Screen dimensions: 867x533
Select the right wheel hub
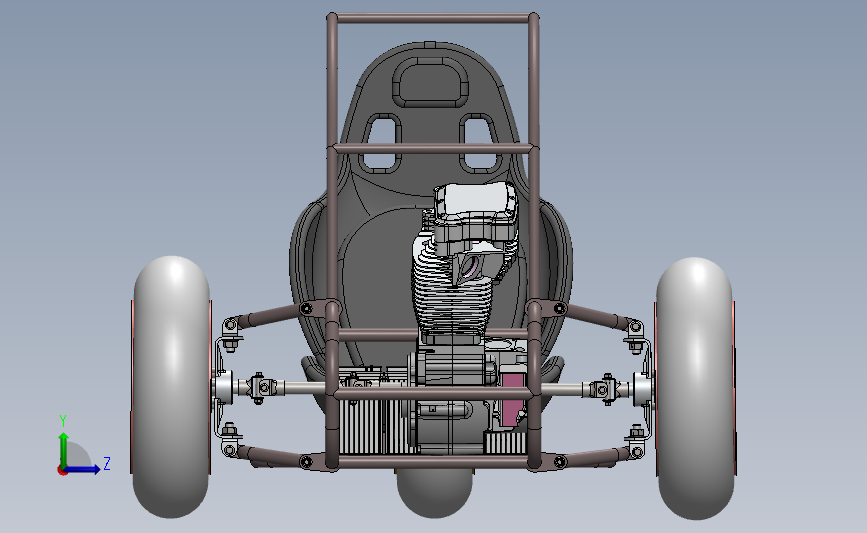[x=644, y=389]
